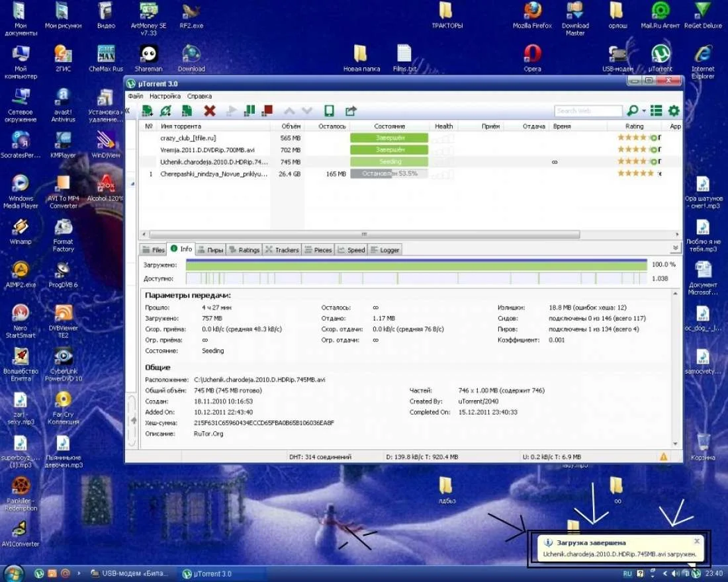Switch to the Пиры tab
The width and height of the screenshot is (728, 582).
[210, 250]
